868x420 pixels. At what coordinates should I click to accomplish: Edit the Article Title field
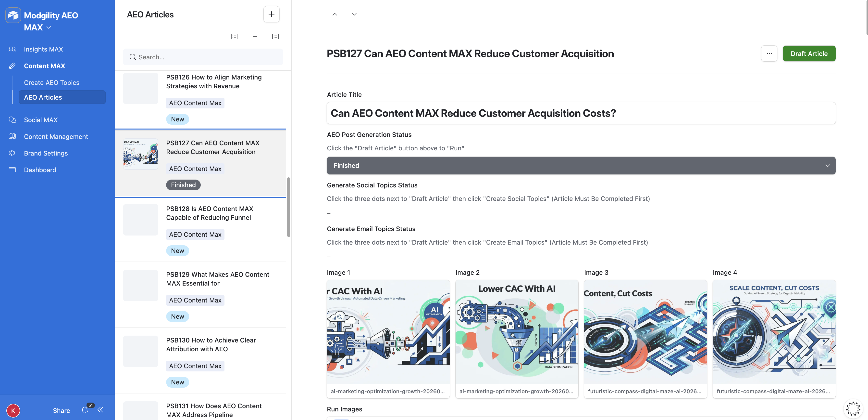coord(581,113)
